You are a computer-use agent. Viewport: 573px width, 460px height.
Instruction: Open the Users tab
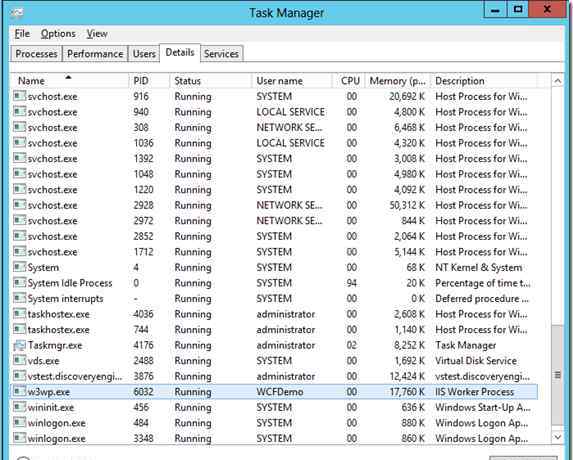click(144, 54)
